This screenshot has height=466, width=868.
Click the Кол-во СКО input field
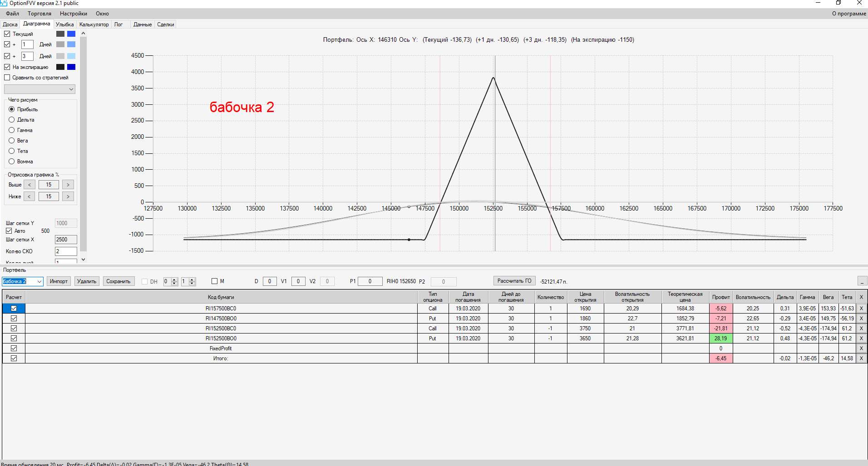(66, 251)
